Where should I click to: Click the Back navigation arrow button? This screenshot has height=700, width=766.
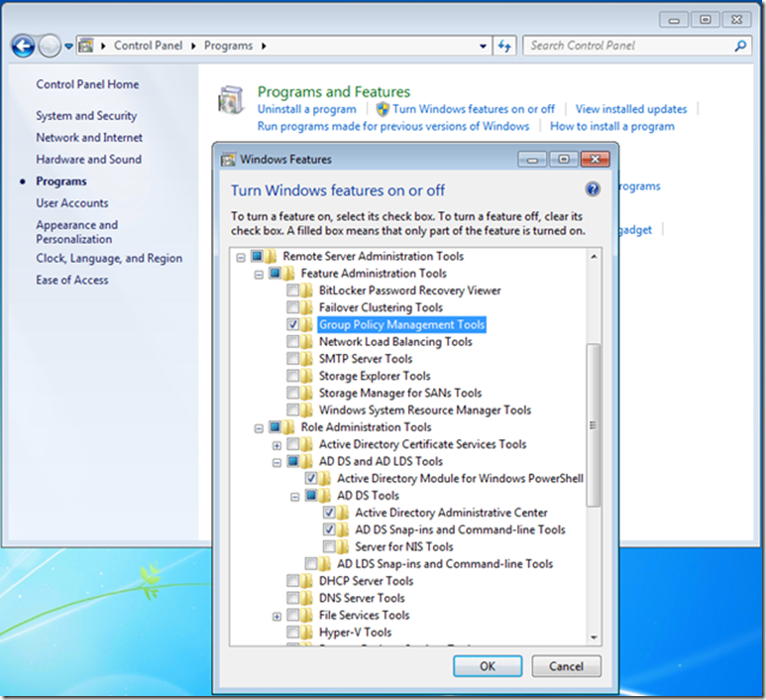click(x=23, y=46)
